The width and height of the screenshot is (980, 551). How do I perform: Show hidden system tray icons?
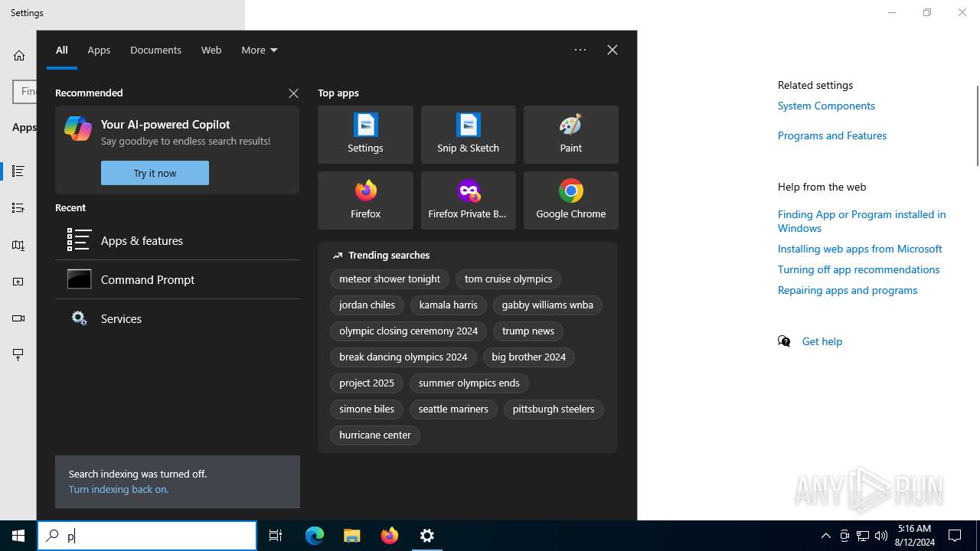tap(826, 536)
